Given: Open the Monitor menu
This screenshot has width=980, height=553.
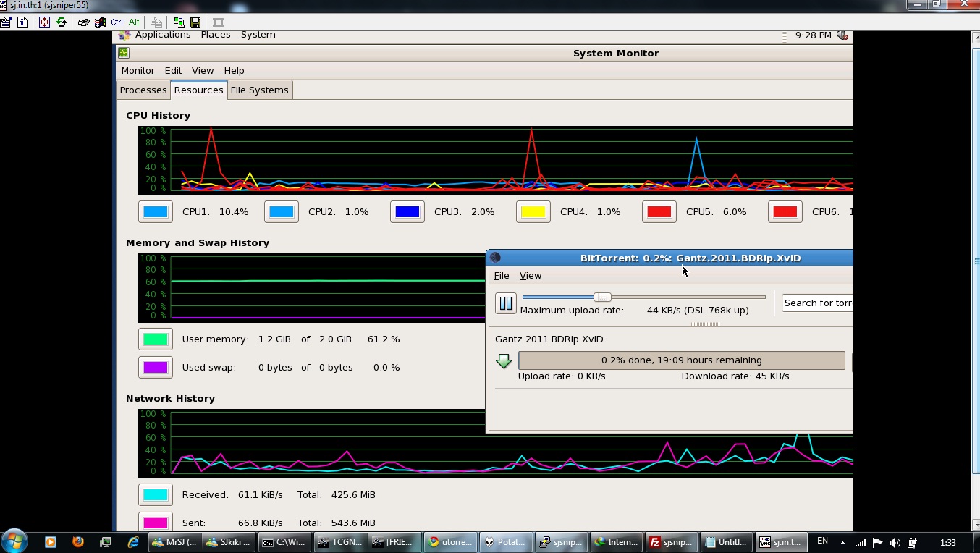Looking at the screenshot, I should (138, 70).
